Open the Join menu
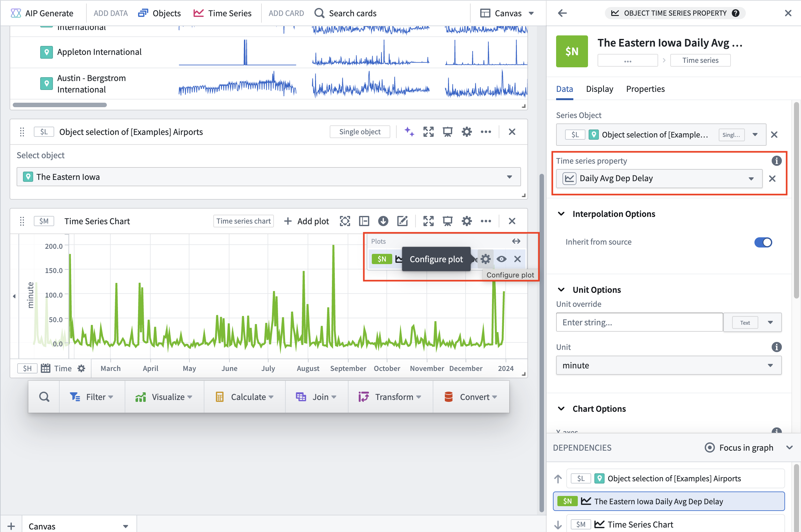Viewport: 801px width, 532px height. (316, 397)
